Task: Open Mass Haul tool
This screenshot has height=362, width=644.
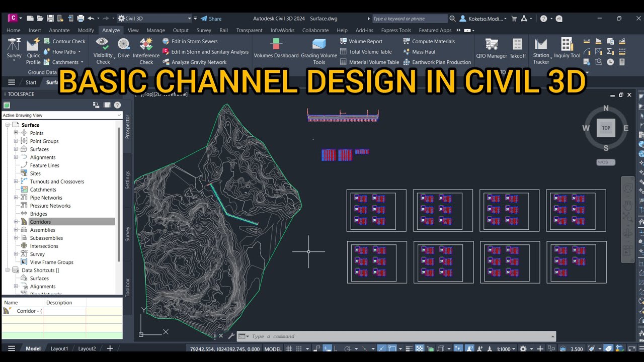Action: (x=419, y=52)
